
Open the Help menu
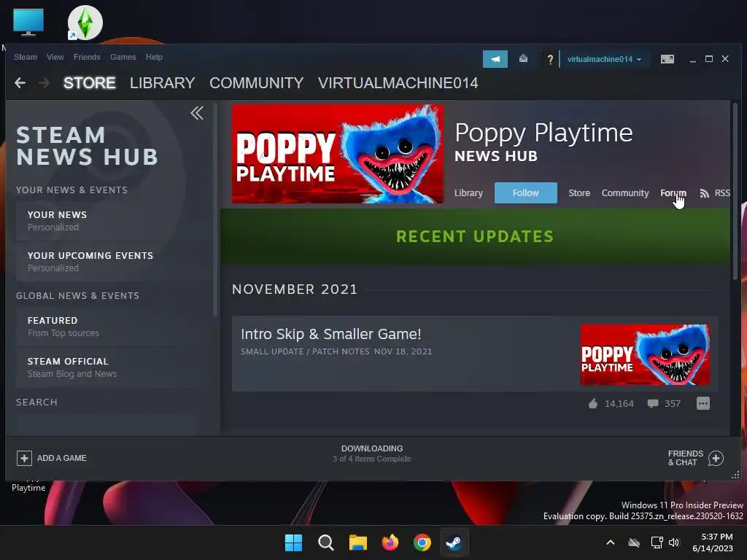[154, 57]
